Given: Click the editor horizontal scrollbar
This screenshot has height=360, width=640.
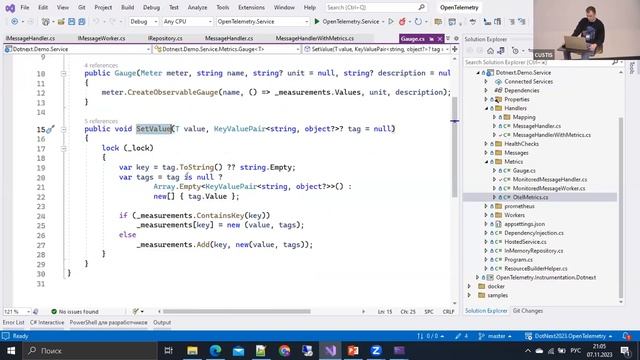Looking at the screenshot, I should [x=237, y=311].
